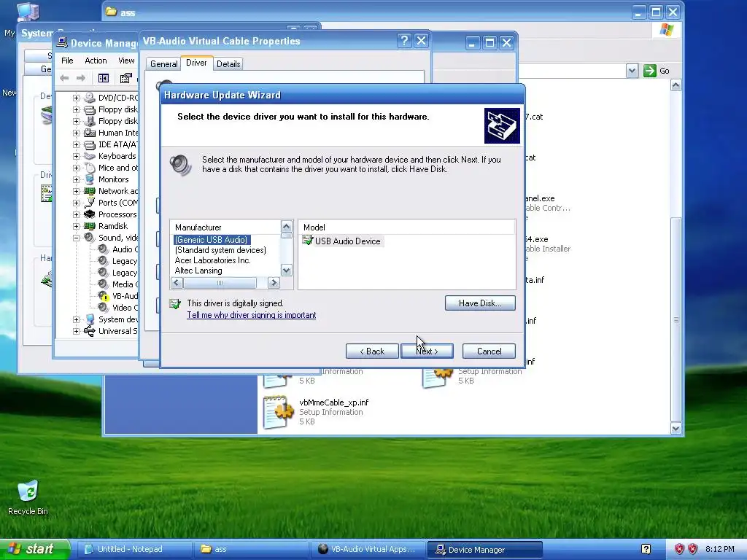
Task: Select the Media Control device entry
Action: tap(125, 284)
